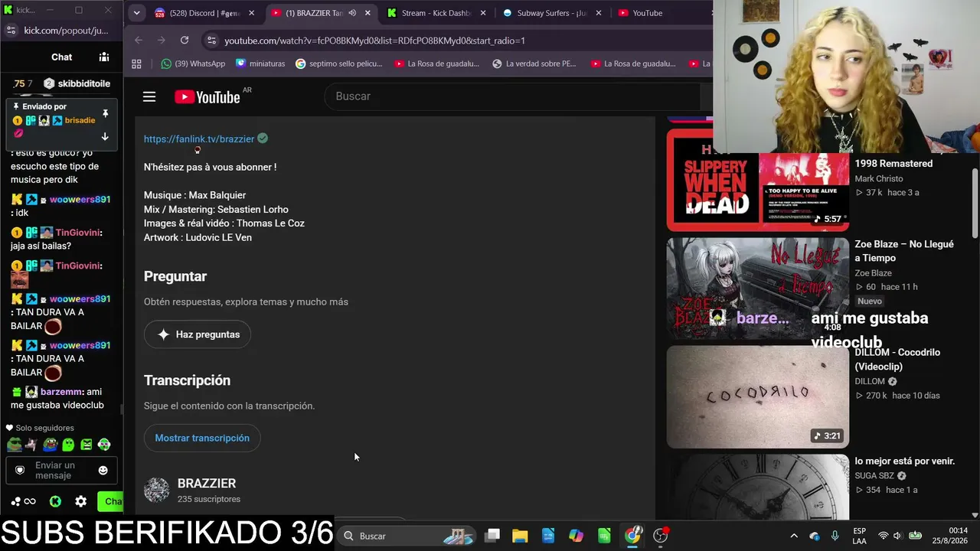Open the Slippery When Dead video thumbnail
The height and width of the screenshot is (551, 980).
(x=758, y=180)
